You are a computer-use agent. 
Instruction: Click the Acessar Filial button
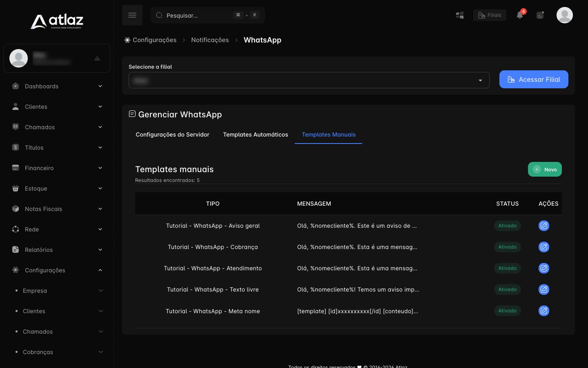(534, 79)
